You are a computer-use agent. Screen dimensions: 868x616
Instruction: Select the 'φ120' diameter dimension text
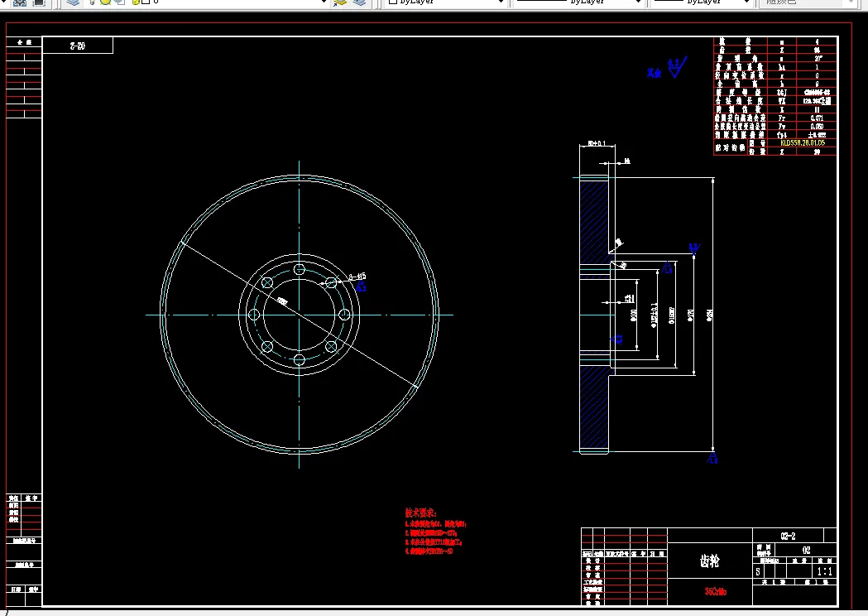[690, 315]
